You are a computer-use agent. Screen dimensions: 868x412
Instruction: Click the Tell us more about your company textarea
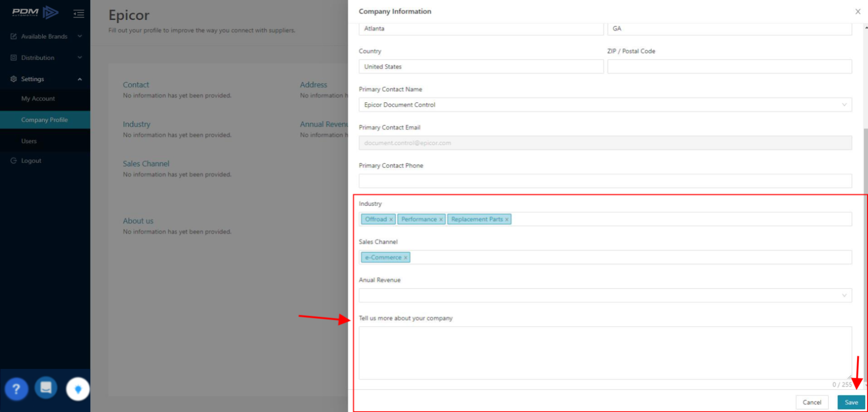[x=605, y=353]
